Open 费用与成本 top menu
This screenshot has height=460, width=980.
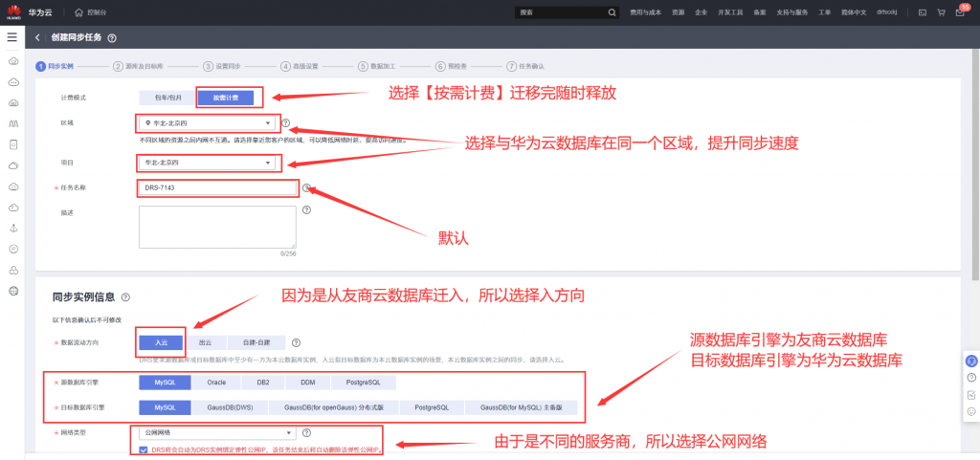pos(646,12)
